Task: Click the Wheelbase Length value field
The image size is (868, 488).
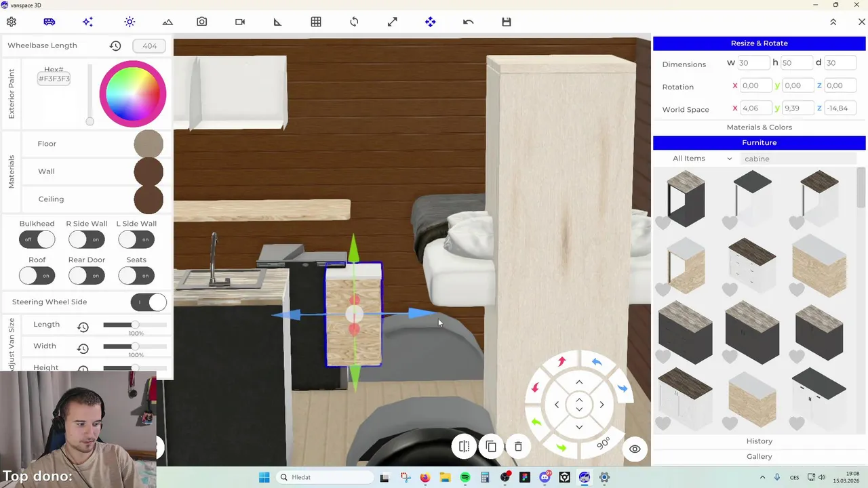Action: [149, 45]
